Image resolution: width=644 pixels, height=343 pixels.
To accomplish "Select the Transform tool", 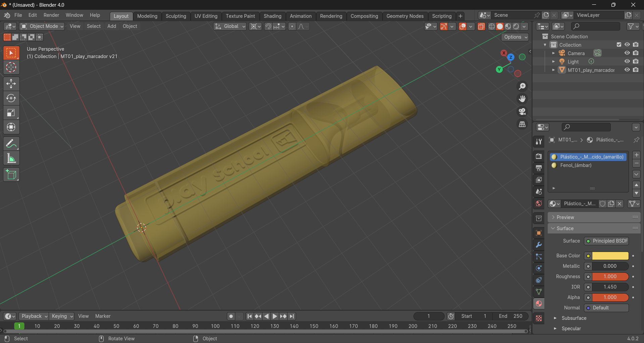I will point(11,127).
